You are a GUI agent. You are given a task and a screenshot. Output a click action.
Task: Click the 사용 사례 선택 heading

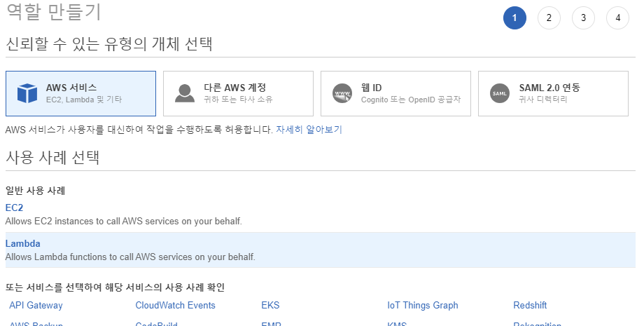point(52,157)
